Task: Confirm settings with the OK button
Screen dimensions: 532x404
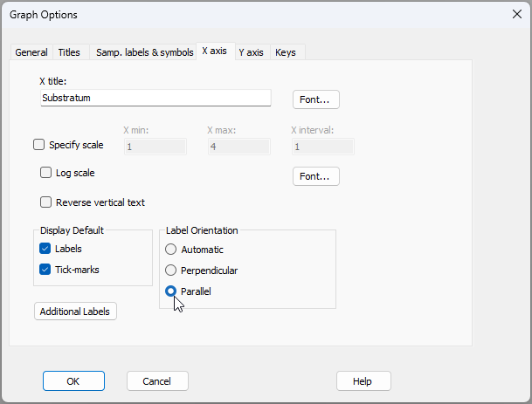Action: [x=73, y=381]
